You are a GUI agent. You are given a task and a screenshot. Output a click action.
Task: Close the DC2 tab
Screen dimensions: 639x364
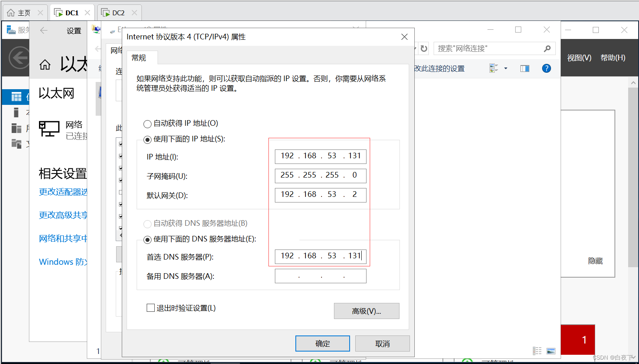click(x=134, y=13)
